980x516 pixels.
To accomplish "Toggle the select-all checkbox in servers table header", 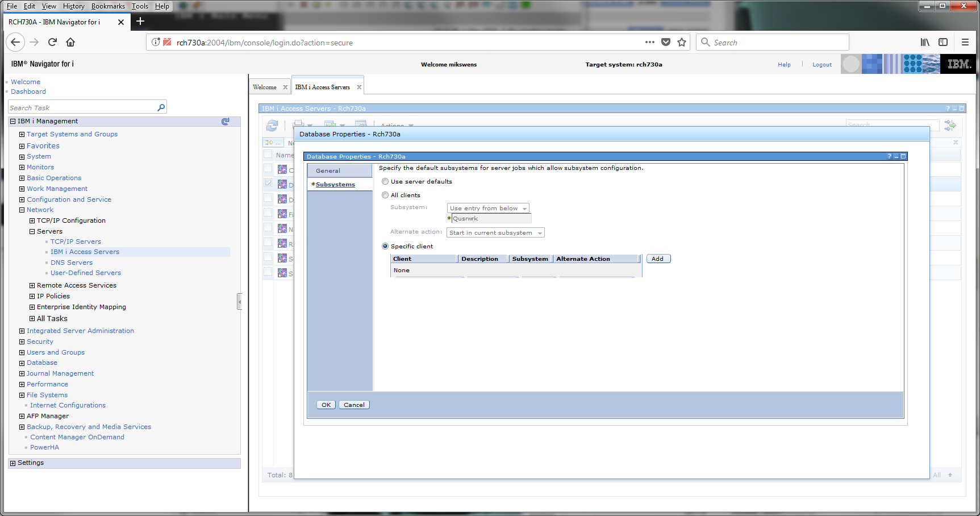I will coord(268,155).
